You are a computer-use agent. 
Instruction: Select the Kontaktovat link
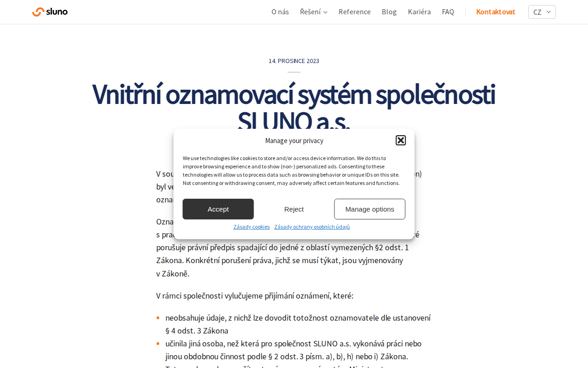click(x=496, y=12)
